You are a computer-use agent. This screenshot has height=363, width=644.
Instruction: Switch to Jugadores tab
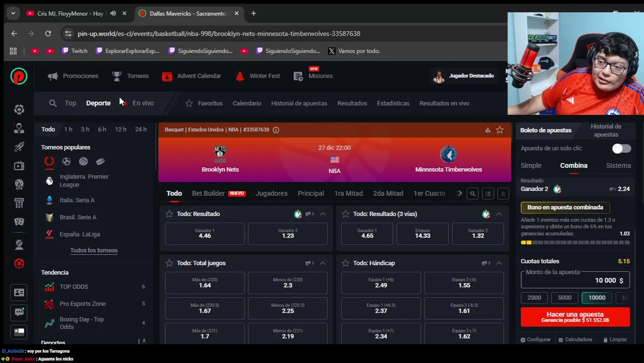pos(272,194)
